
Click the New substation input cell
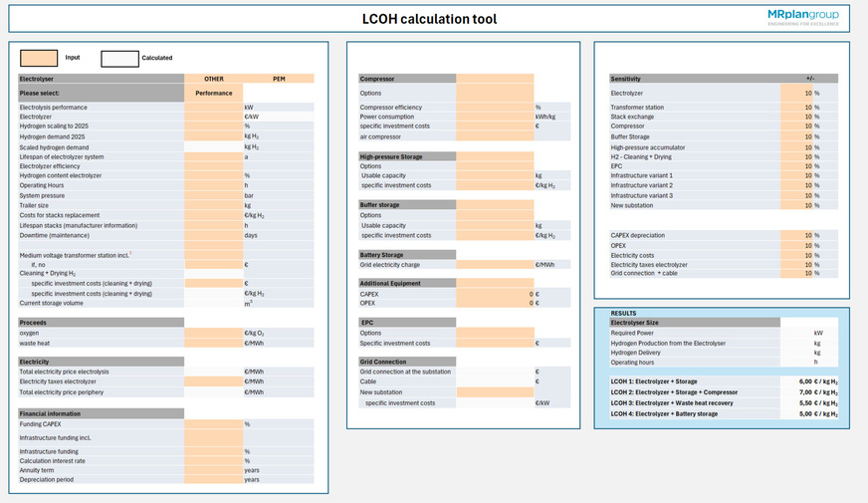tap(495, 391)
